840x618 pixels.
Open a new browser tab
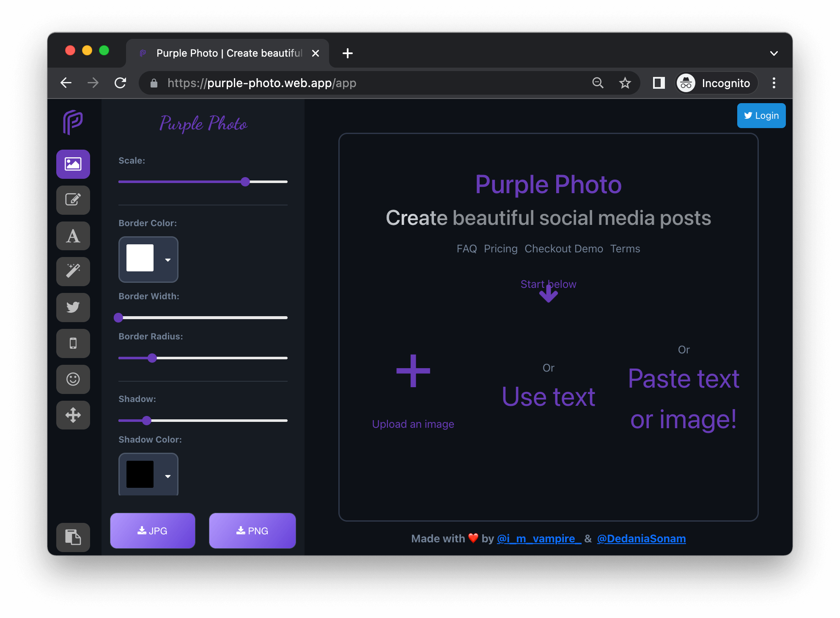coord(348,53)
